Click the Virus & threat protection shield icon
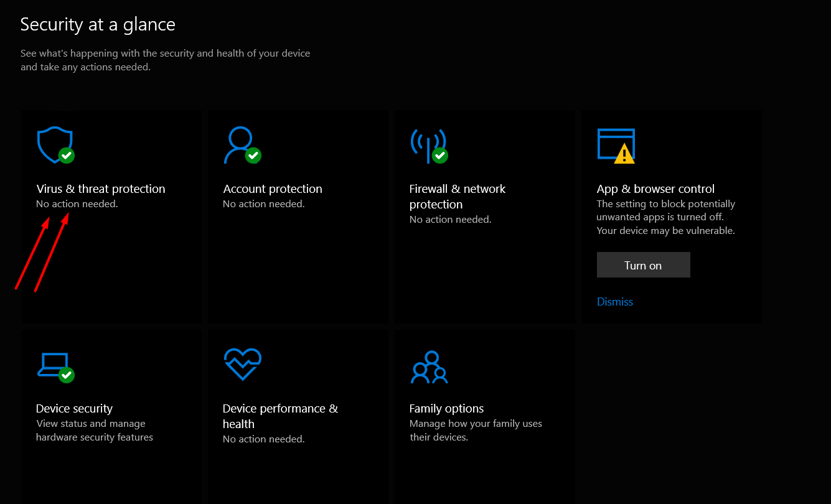 coord(54,144)
